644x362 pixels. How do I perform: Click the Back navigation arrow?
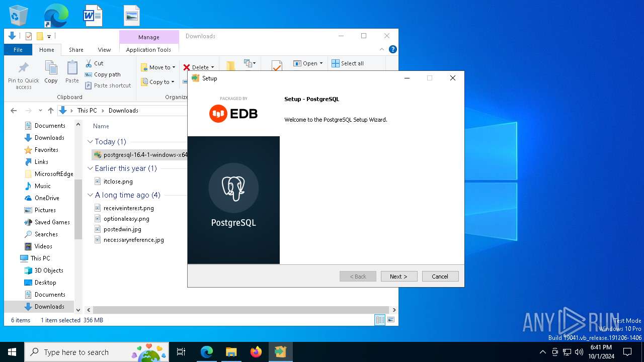pyautogui.click(x=14, y=111)
